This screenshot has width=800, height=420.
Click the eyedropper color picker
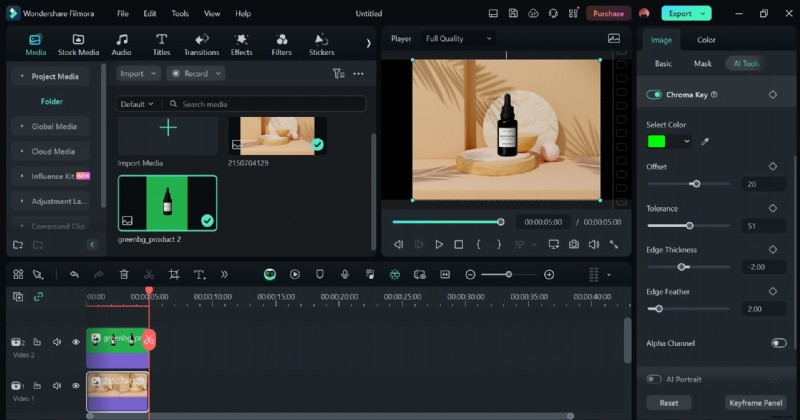[x=705, y=142]
